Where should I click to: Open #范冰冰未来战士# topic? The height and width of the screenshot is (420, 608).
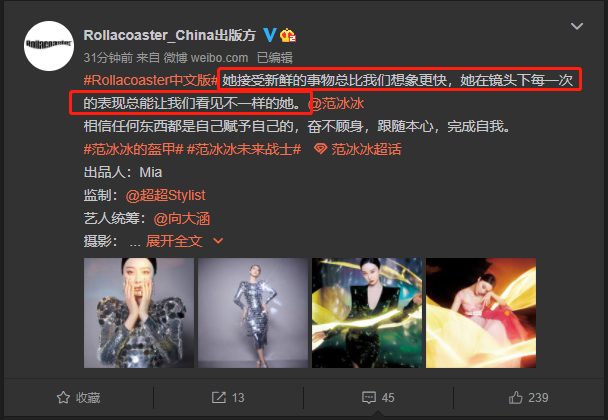(x=244, y=149)
